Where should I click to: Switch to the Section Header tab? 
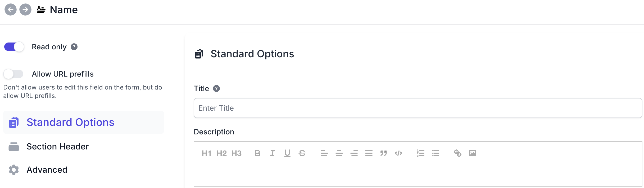[57, 147]
